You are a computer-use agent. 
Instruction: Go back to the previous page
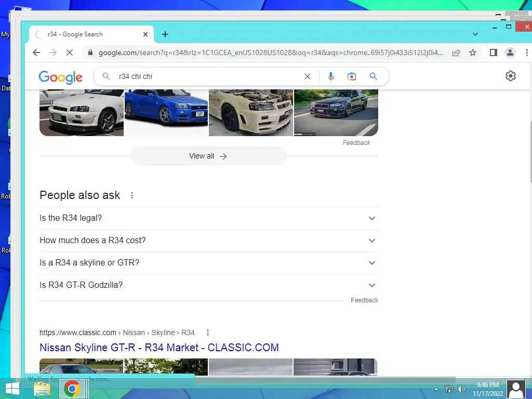coord(36,52)
